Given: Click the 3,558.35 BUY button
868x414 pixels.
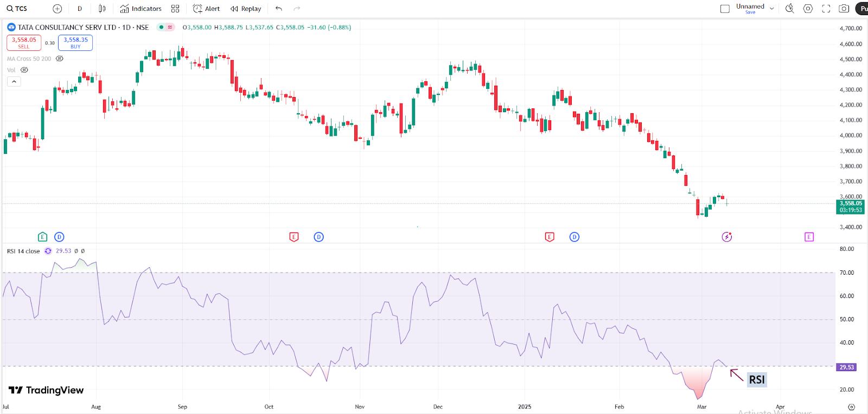Looking at the screenshot, I should [x=75, y=43].
